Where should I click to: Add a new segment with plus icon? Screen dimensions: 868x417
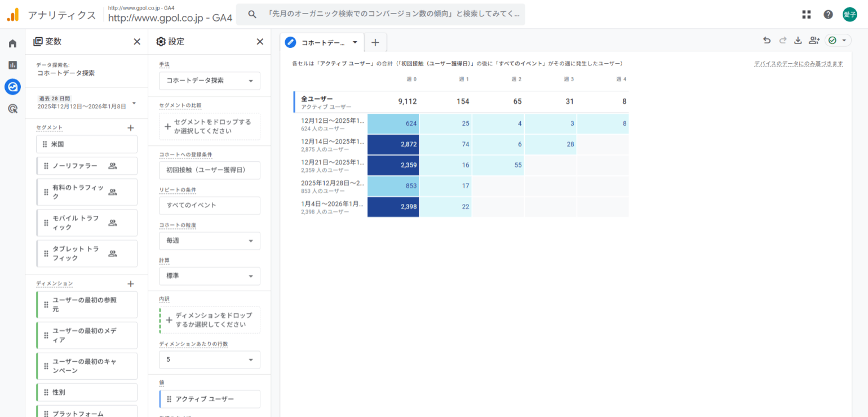(x=131, y=128)
